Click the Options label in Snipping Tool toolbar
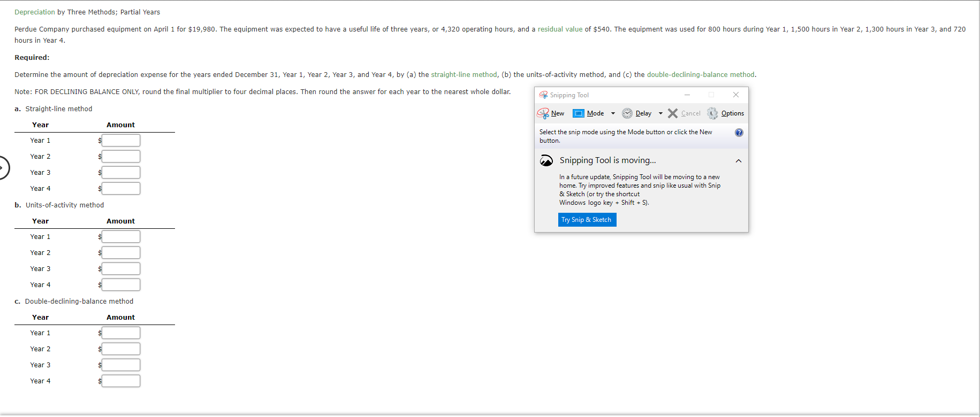 pos(733,113)
